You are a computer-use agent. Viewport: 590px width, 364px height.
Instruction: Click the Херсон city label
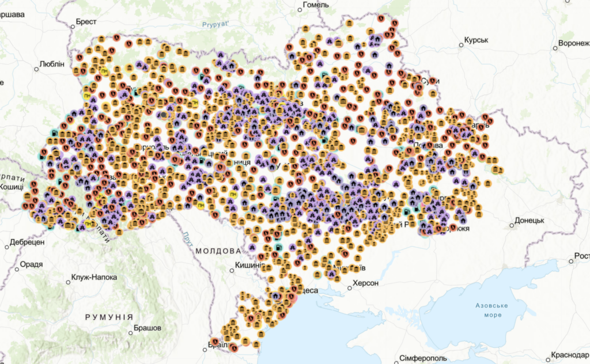tap(365, 283)
